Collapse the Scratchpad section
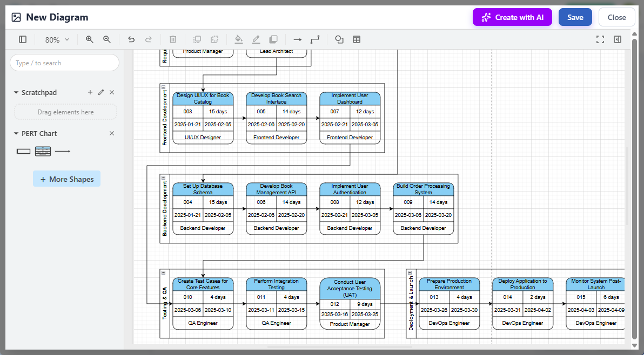This screenshot has height=355, width=644. pyautogui.click(x=16, y=92)
